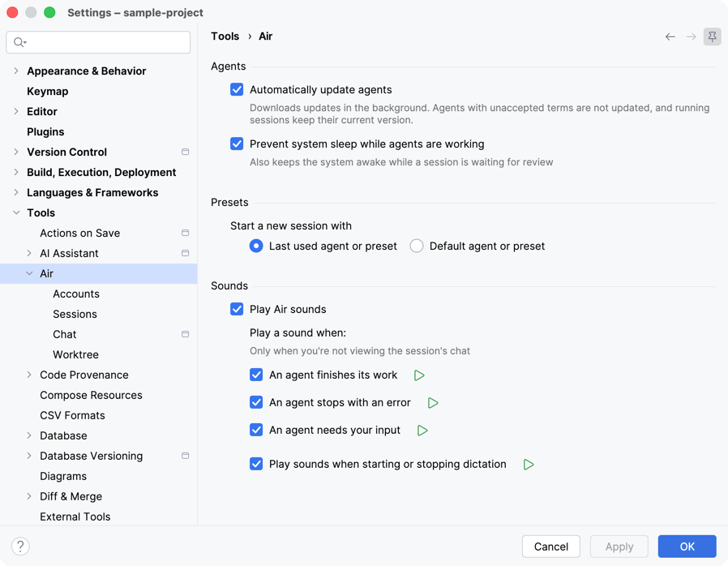Click project-level icon beside AI Assistant
This screenshot has height=566, width=728.
[x=186, y=253]
